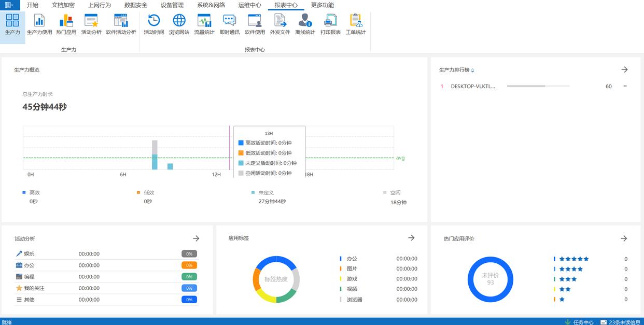Screen dimensions: 644x325
Task: Click DESKTOP-VLKTL progress bar in ranking
Action: click(538, 86)
